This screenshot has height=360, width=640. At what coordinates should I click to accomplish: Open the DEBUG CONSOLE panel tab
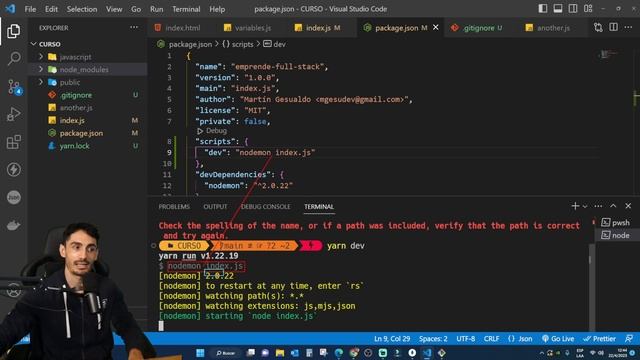(265, 207)
